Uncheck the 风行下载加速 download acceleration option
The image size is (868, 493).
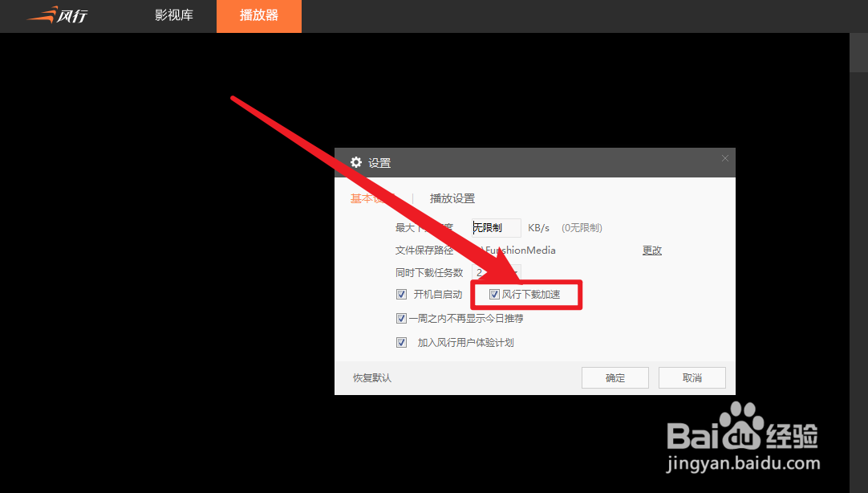pos(495,294)
